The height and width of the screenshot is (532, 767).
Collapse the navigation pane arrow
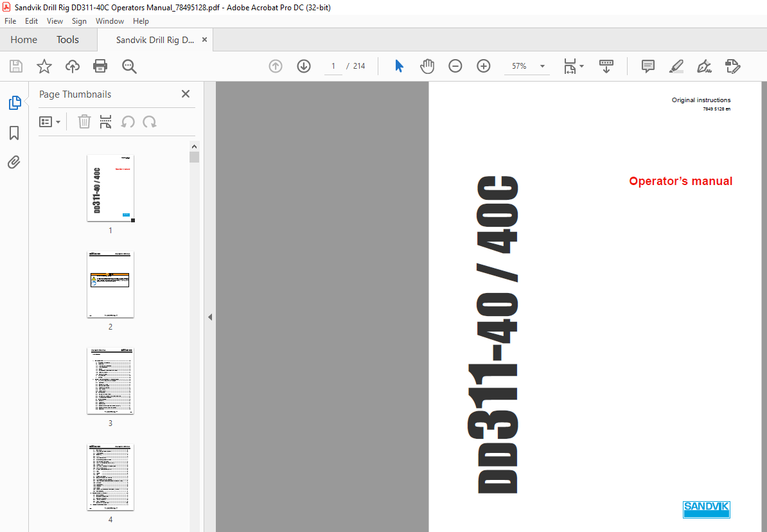pyautogui.click(x=210, y=317)
